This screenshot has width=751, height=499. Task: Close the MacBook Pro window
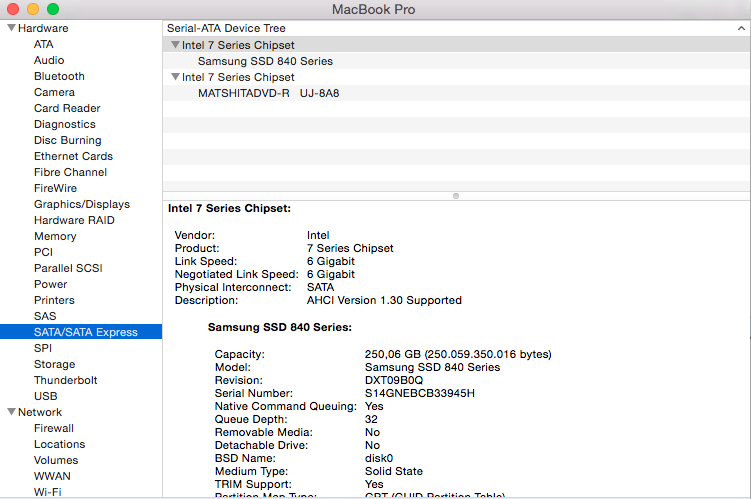click(13, 9)
